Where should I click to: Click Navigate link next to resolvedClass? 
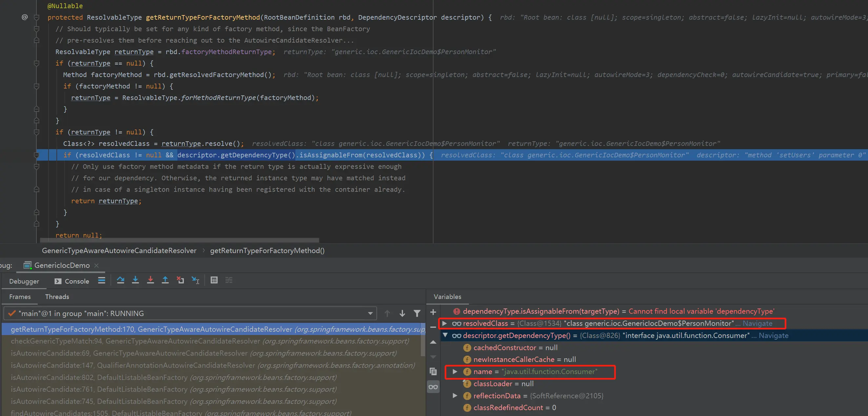(757, 323)
